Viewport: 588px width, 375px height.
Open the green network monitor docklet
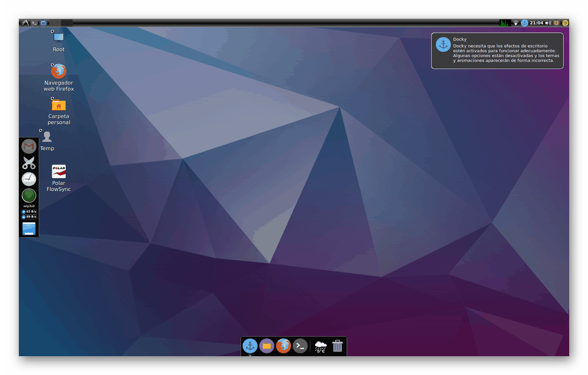click(29, 195)
